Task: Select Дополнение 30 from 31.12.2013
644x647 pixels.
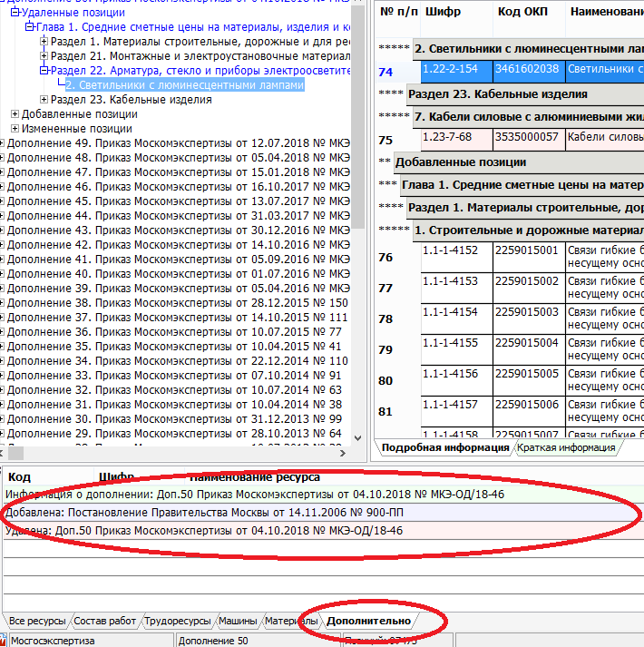Action: pos(174,419)
